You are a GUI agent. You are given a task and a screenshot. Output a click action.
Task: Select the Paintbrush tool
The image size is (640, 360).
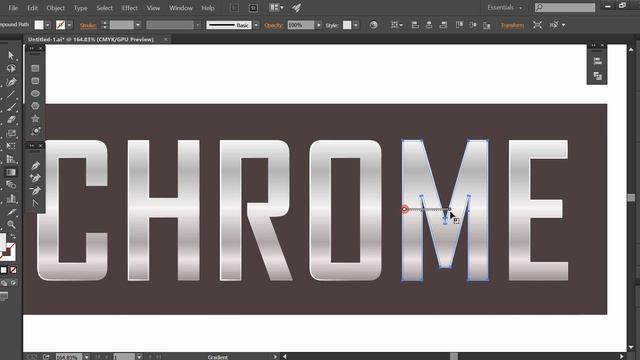click(x=11, y=107)
